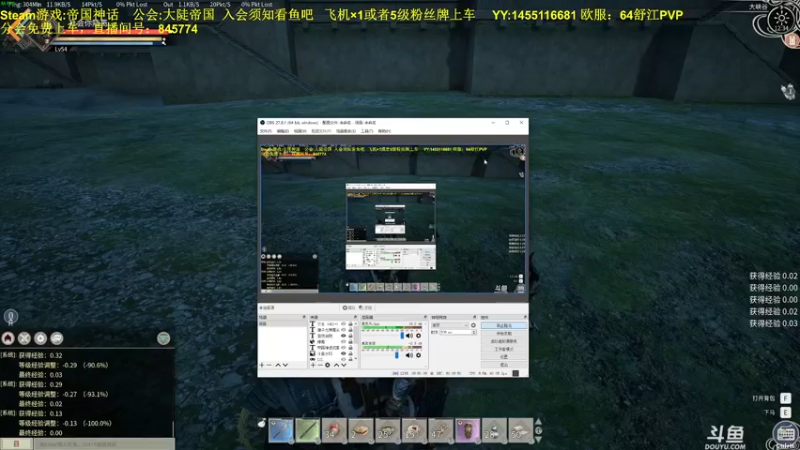This screenshot has width=800, height=450.
Task: Remove selected scene with minus in OBS Scenes dock
Action: pyautogui.click(x=269, y=365)
